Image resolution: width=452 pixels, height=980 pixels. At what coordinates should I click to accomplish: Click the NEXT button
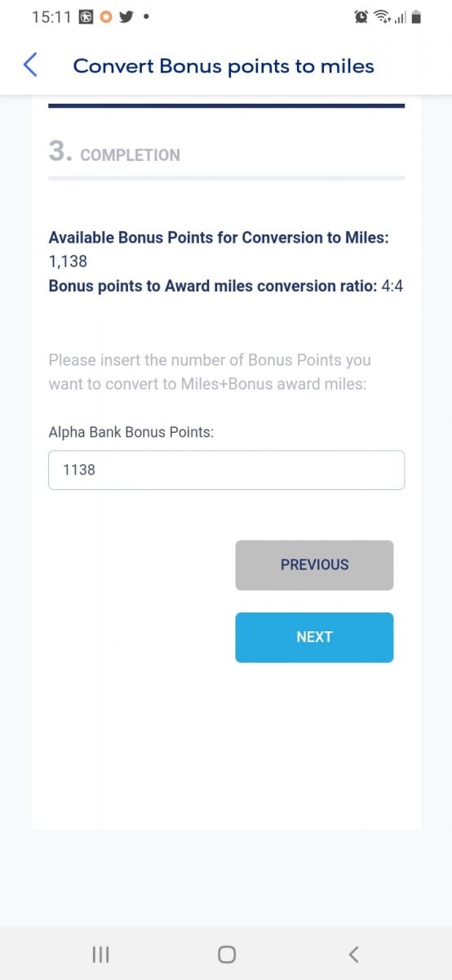[314, 637]
